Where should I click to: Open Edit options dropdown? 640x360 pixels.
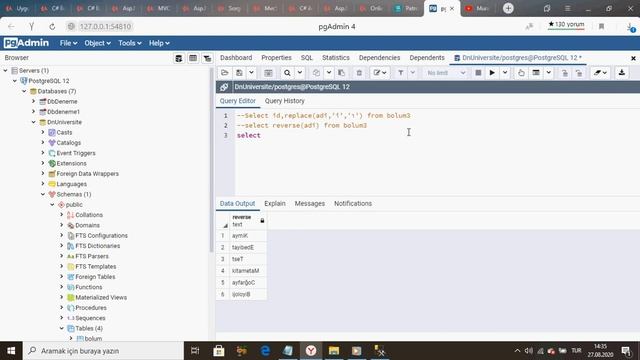tap(380, 73)
